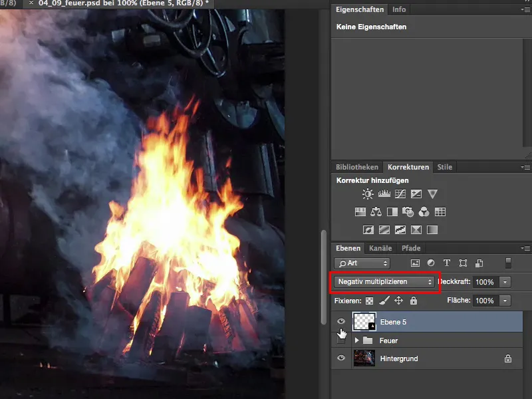Click the Hintergrund layer name
532x399 pixels.
coord(399,358)
